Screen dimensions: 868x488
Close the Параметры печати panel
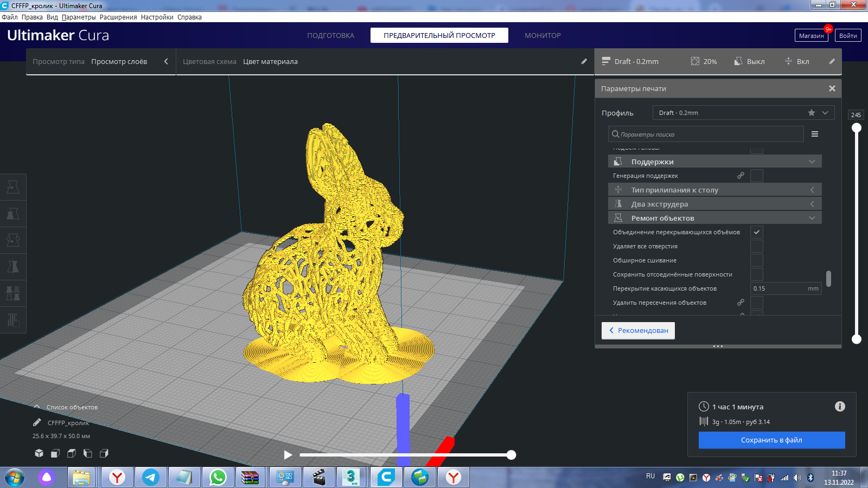(832, 88)
